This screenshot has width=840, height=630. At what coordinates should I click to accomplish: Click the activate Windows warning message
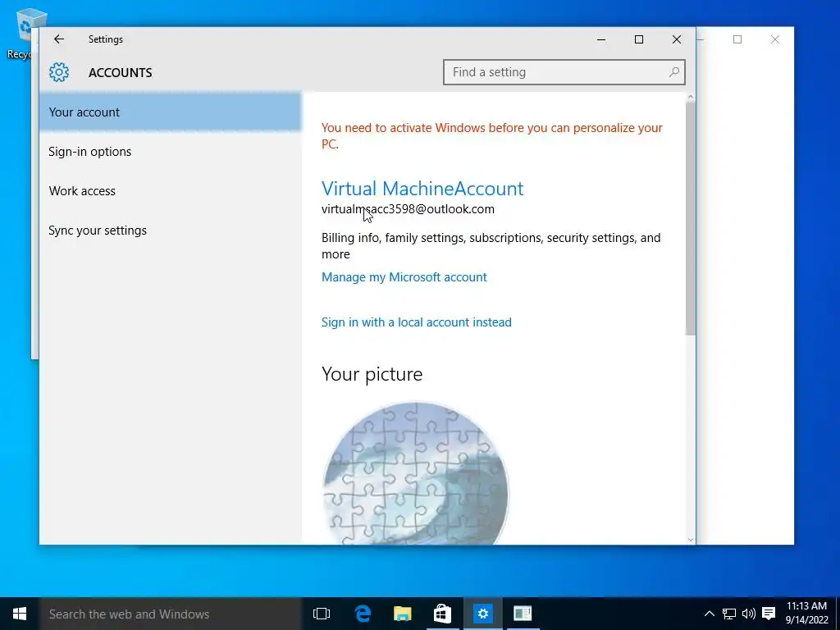pos(492,135)
